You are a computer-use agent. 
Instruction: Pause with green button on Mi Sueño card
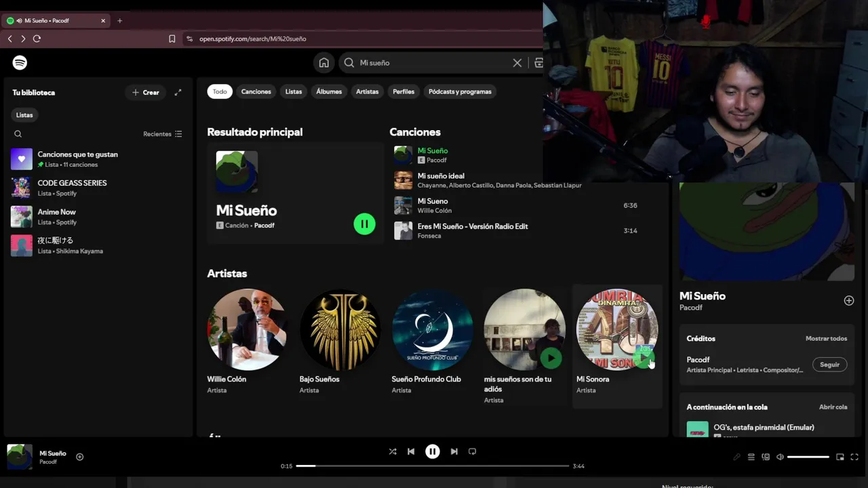[x=364, y=224]
